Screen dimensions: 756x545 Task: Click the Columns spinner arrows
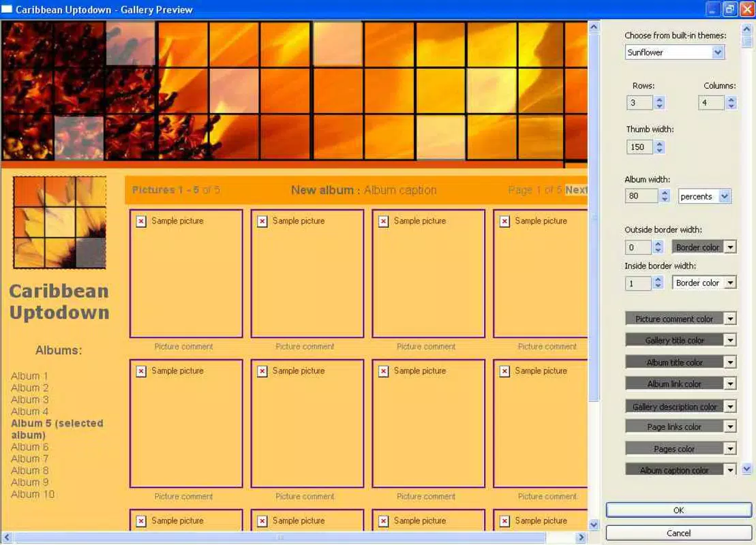(x=731, y=103)
